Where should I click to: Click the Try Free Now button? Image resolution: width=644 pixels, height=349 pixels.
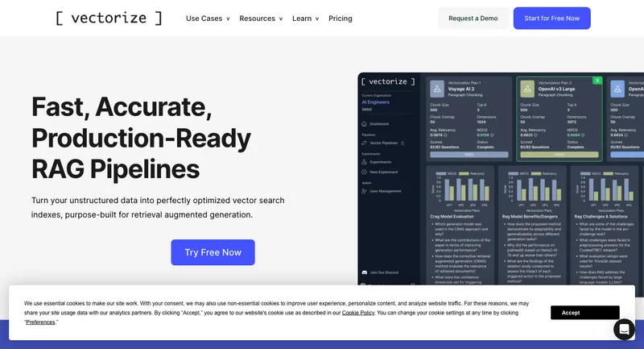click(213, 252)
